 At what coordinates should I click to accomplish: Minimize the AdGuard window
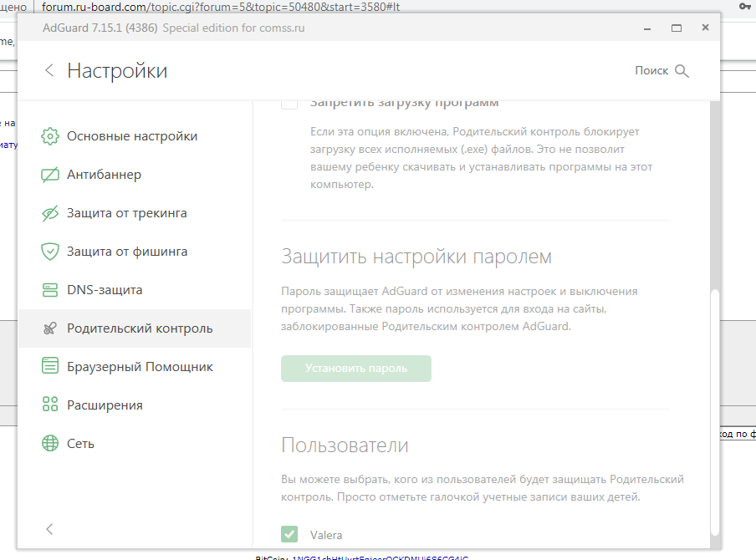pyautogui.click(x=647, y=28)
